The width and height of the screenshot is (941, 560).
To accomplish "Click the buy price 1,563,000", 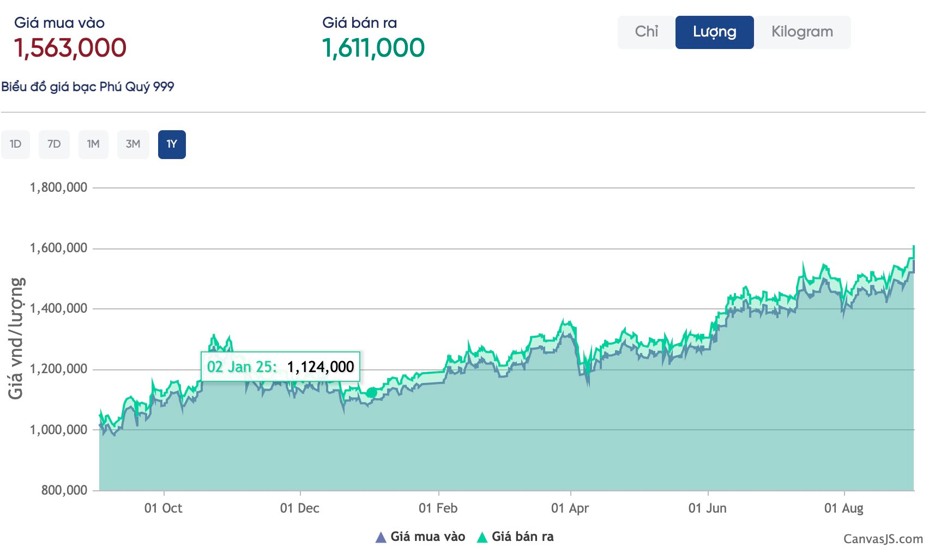I will [x=70, y=48].
